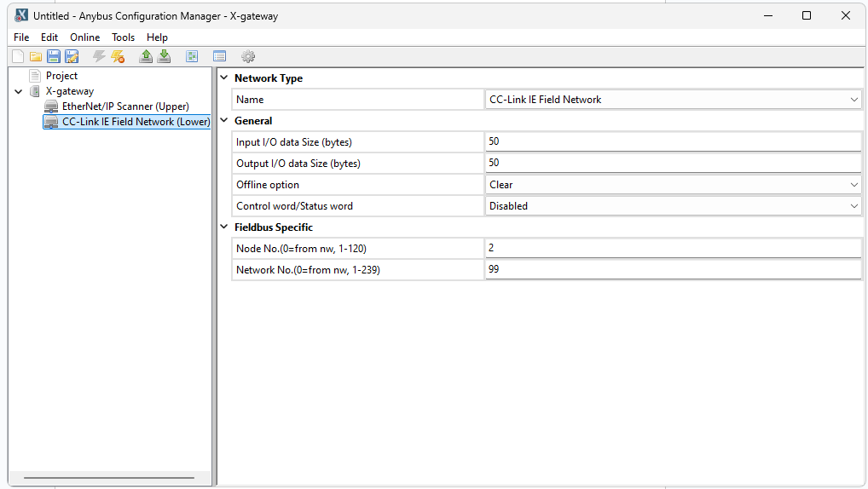Click the upload configuration green up-arrow icon
868x489 pixels.
coord(146,56)
